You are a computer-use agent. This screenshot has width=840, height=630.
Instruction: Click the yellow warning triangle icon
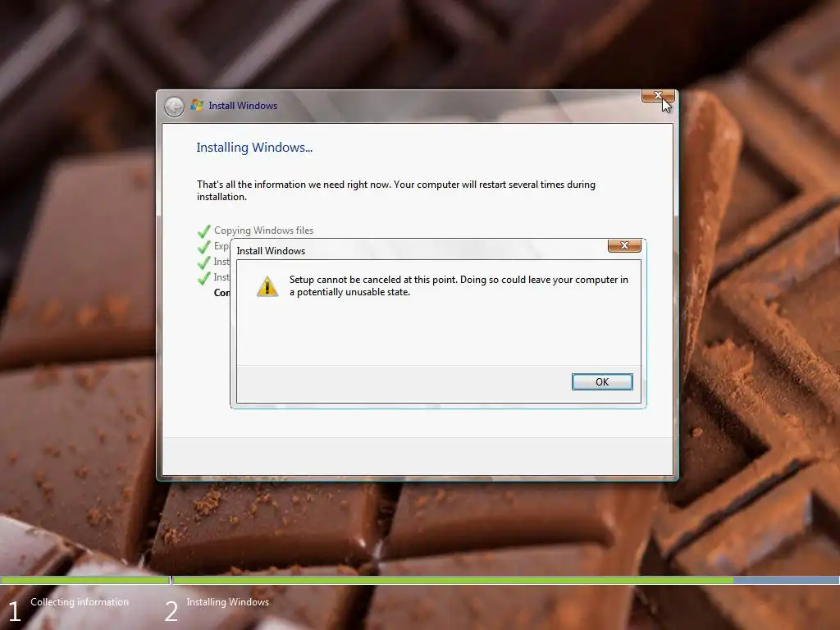267,286
